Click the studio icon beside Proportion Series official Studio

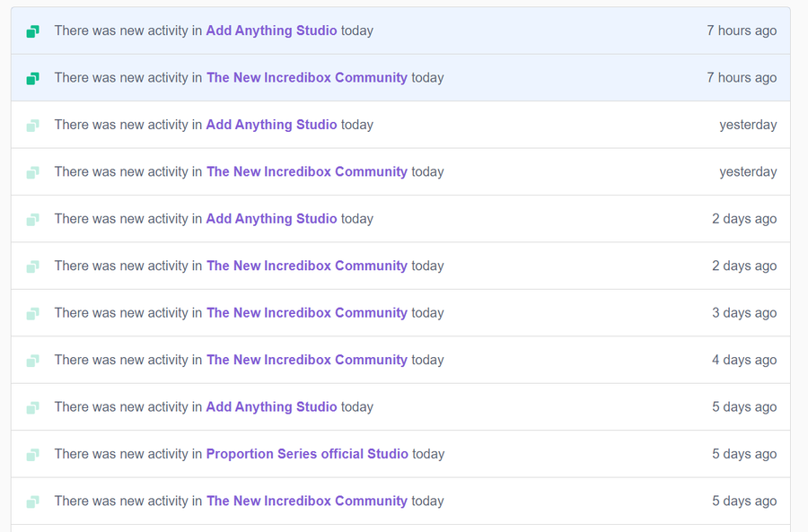click(33, 455)
